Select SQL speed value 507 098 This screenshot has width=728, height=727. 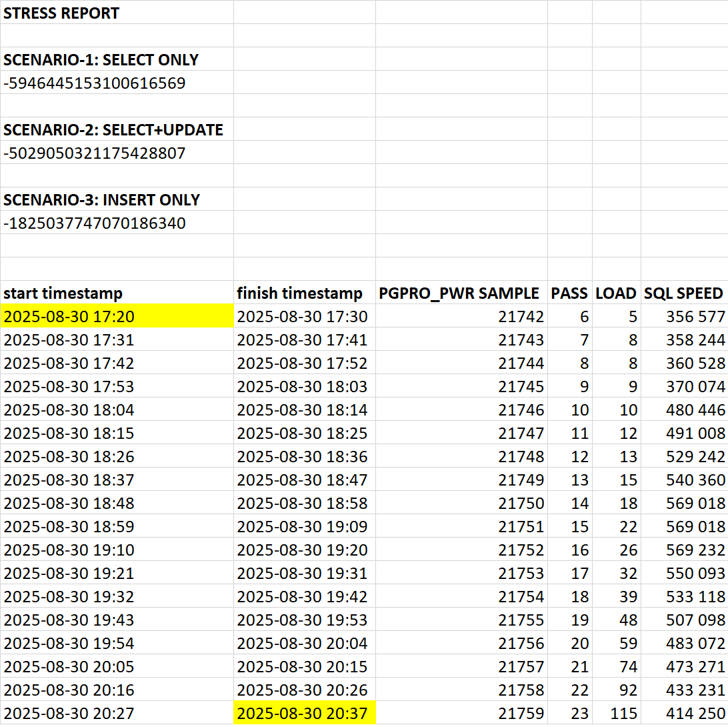[685, 620]
